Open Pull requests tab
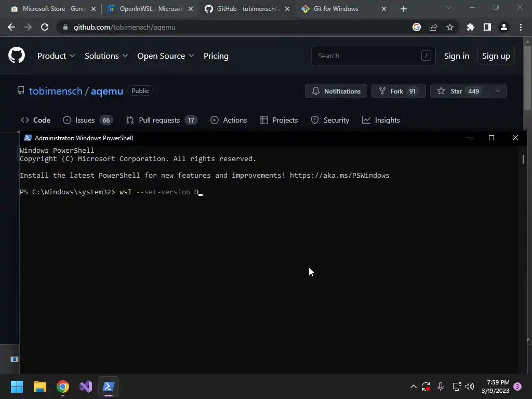Screen dimensions: 532x399 [x=162, y=120]
